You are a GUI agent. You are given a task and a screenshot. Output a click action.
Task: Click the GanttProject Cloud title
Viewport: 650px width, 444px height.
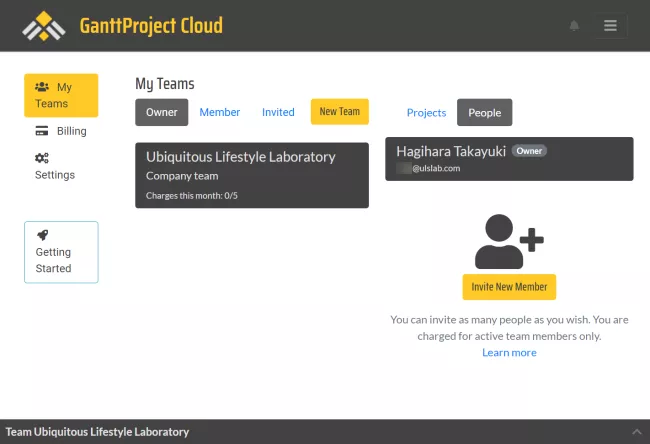tap(151, 26)
